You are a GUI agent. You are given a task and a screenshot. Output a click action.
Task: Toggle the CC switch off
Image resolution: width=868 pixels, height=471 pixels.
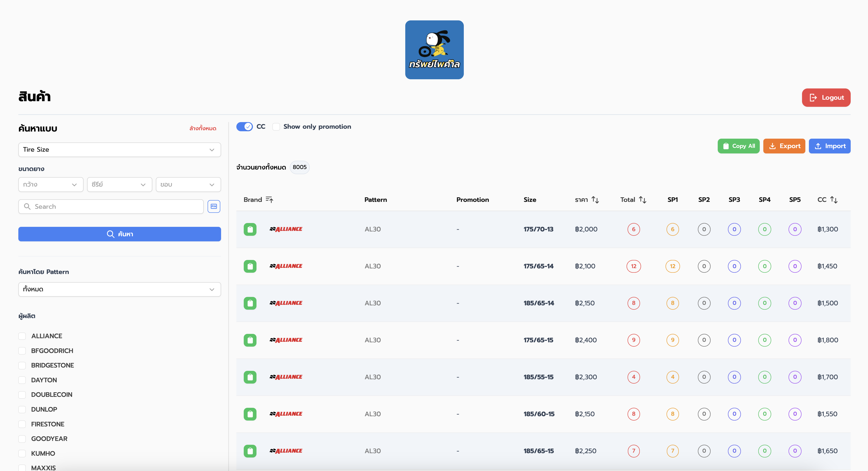244,126
